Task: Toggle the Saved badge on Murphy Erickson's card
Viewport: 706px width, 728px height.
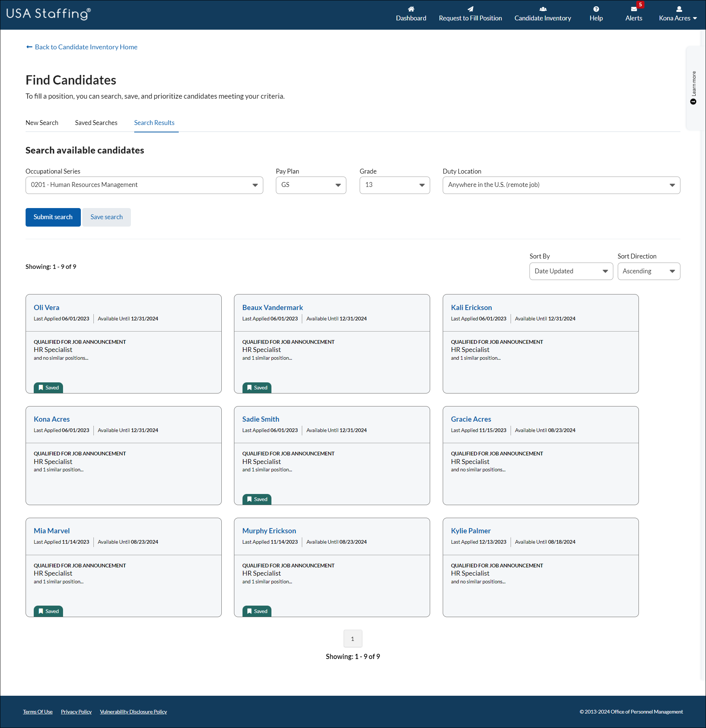Action: pos(257,611)
